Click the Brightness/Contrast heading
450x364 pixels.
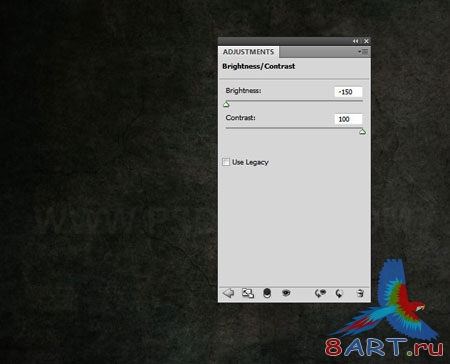coord(259,66)
